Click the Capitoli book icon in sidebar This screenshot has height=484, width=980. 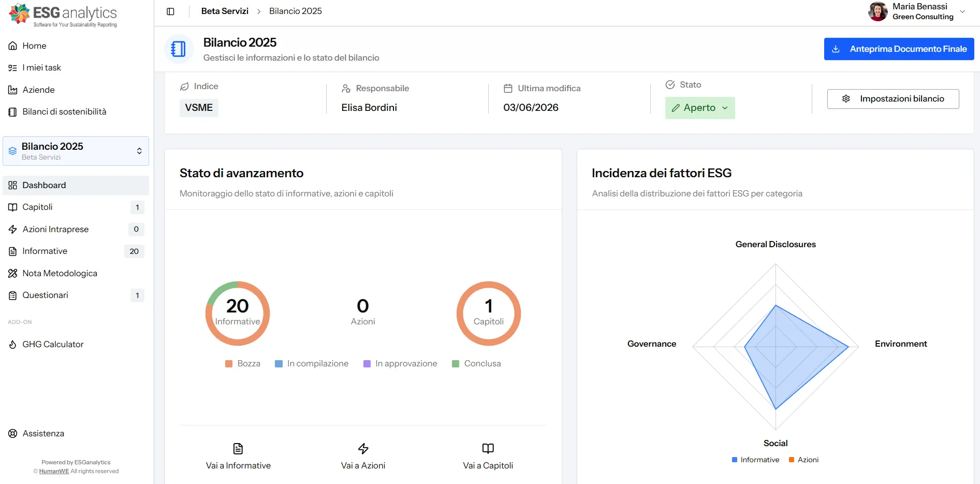coord(13,207)
